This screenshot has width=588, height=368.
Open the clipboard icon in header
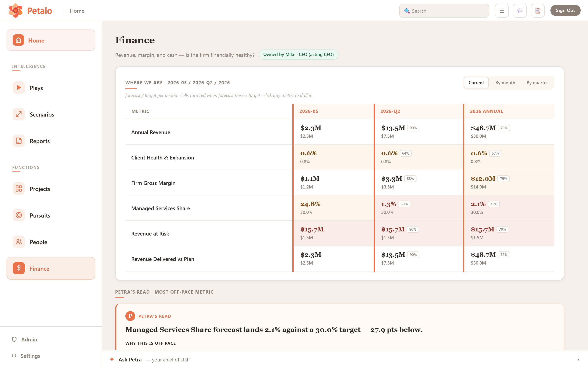(x=538, y=11)
